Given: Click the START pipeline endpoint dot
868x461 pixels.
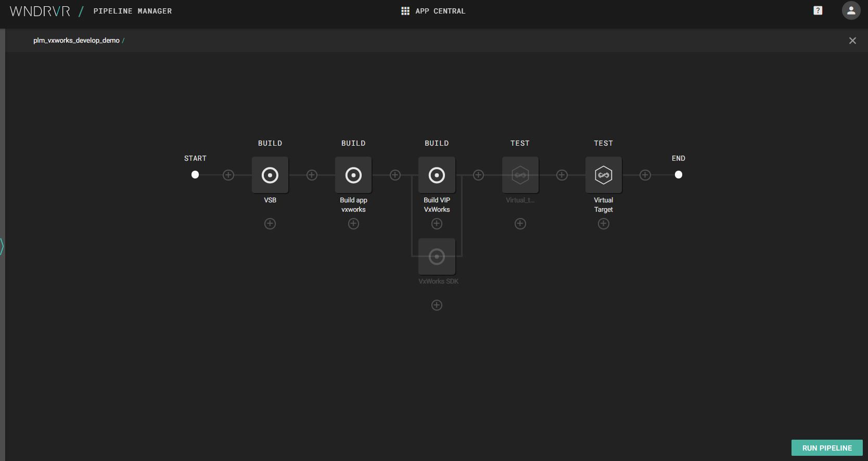Looking at the screenshot, I should click(195, 175).
